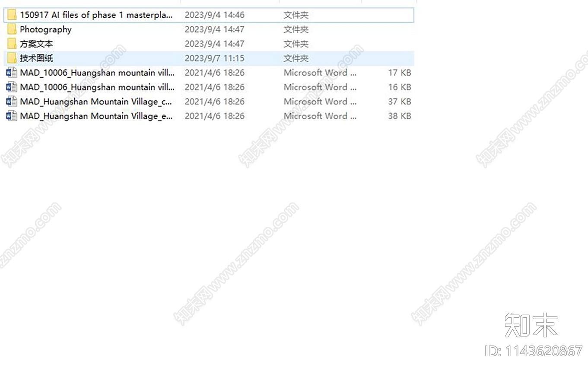This screenshot has height=368, width=588.
Task: Select the 'Photography' folder name
Action: pos(46,29)
